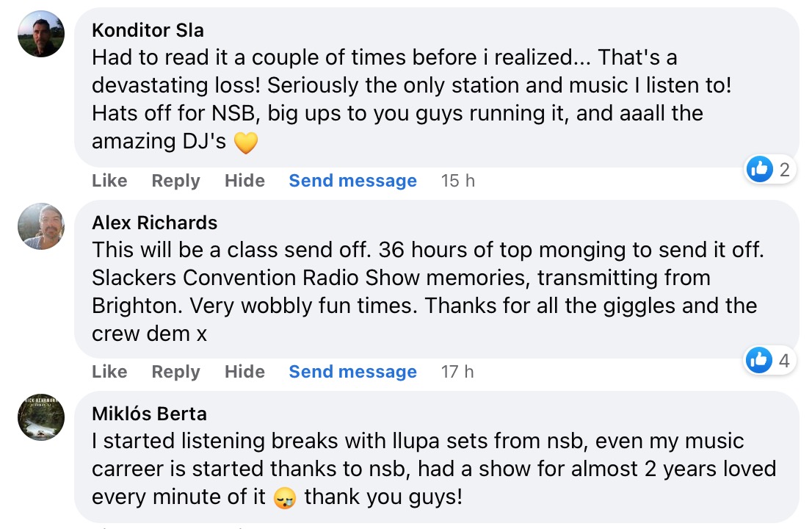Click the like reaction icon on Konditor's comment

760,170
